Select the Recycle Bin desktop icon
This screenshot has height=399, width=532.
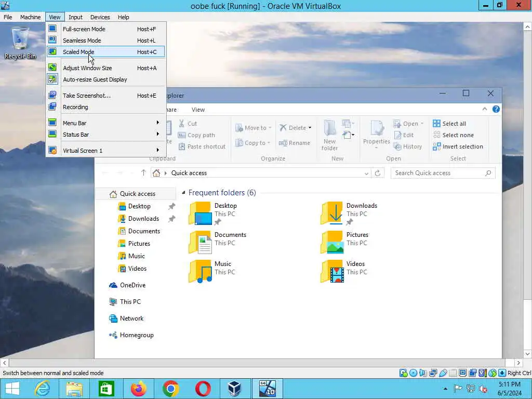click(20, 44)
